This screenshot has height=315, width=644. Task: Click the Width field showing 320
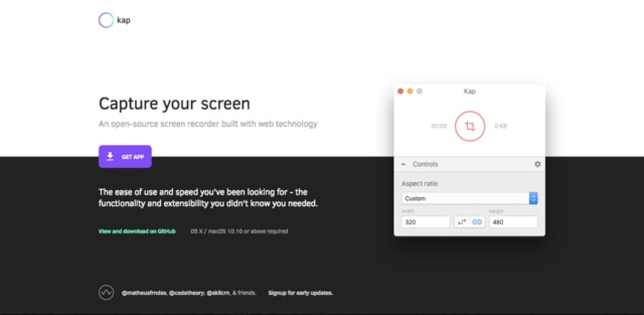point(426,222)
